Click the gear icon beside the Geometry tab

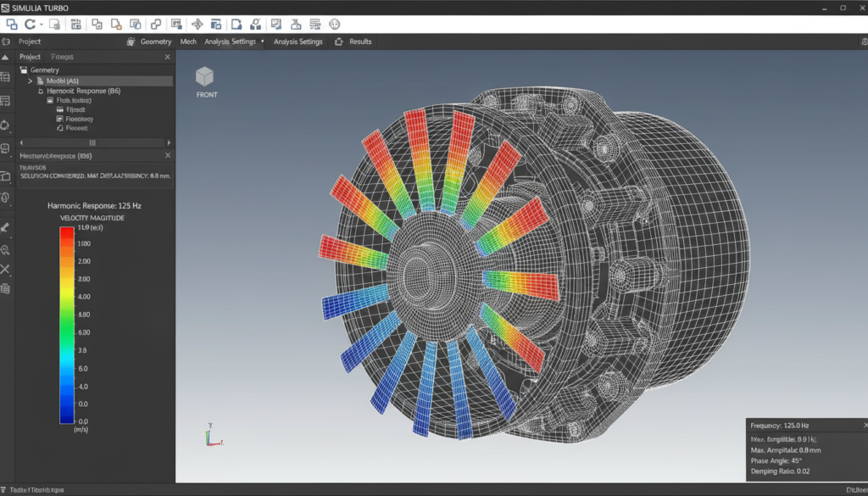coord(131,42)
